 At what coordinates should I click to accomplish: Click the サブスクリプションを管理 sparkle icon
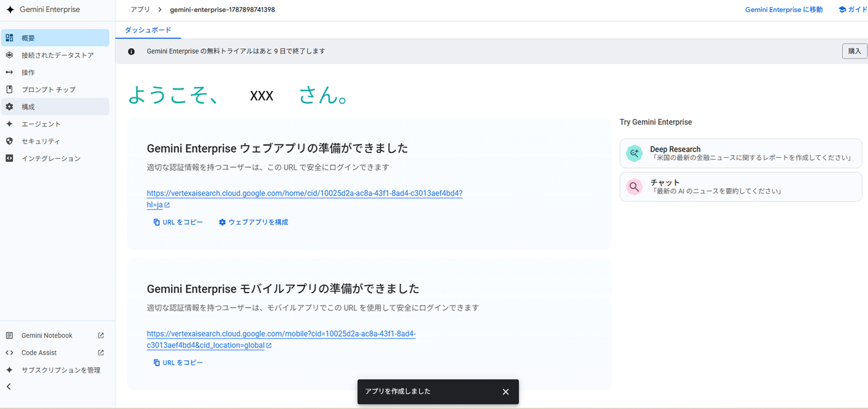[9, 370]
